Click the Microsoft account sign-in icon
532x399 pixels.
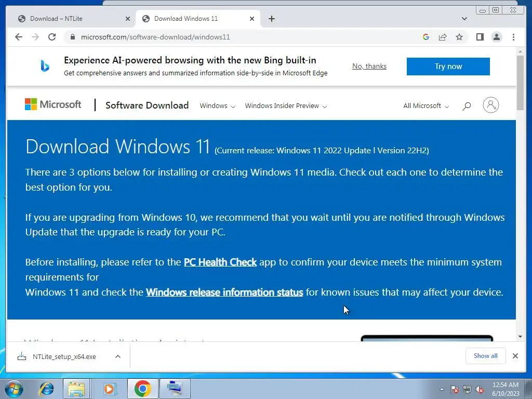490,105
